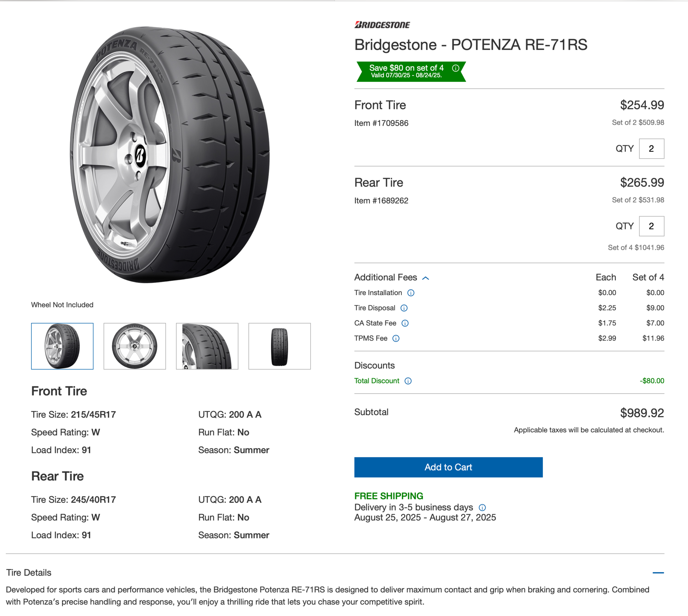Screen dimensions: 688x616
Task: Click Rear Tire QTY field
Action: coord(652,226)
